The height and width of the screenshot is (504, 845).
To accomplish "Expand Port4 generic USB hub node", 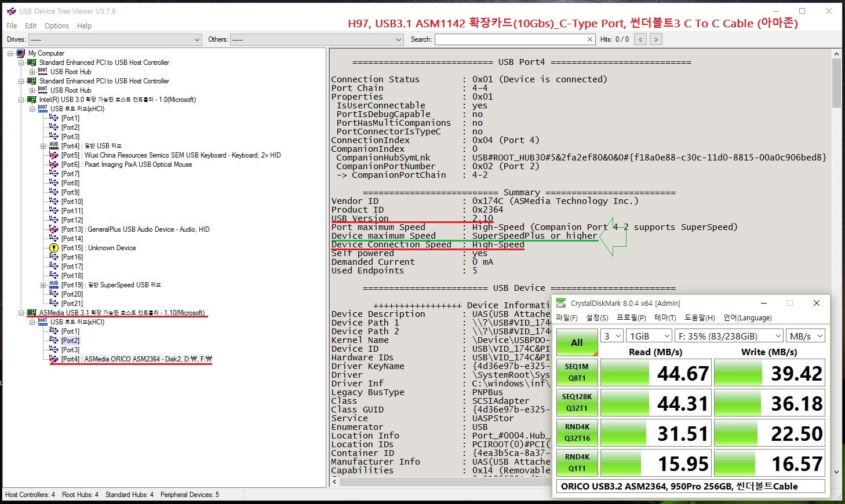I will pyautogui.click(x=43, y=146).
